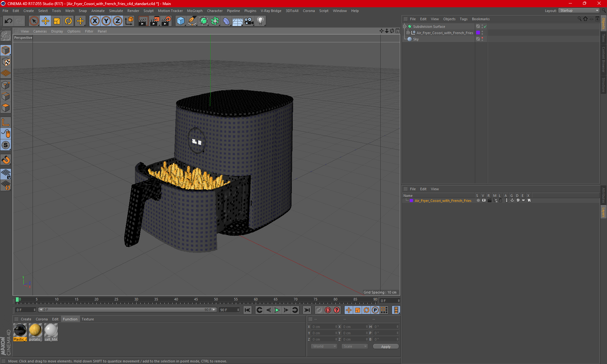Toggle Y axis lock
This screenshot has width=607, height=364.
(x=106, y=21)
